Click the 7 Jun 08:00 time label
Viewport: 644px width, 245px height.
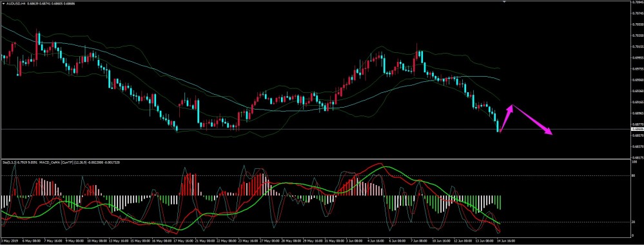419,241
